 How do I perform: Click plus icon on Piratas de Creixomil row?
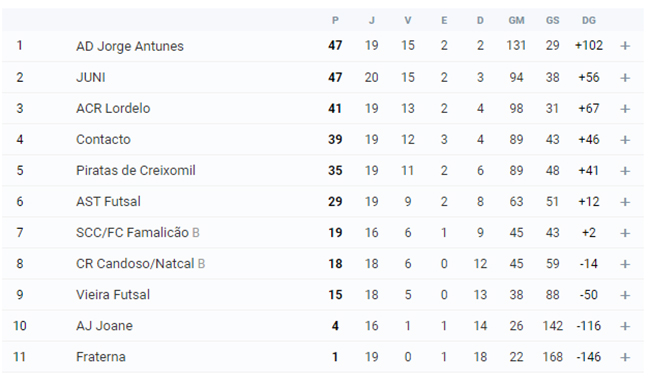[x=625, y=171]
